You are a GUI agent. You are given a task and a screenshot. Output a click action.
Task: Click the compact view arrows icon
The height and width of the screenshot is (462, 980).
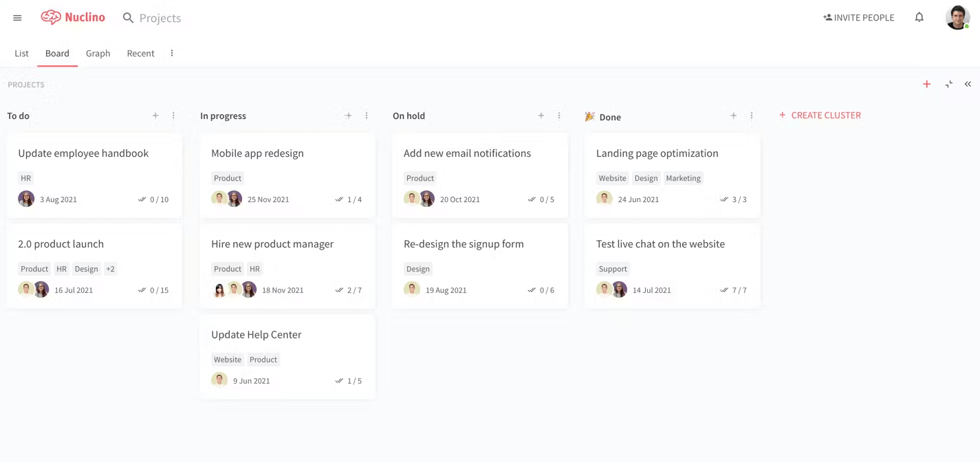pyautogui.click(x=948, y=84)
